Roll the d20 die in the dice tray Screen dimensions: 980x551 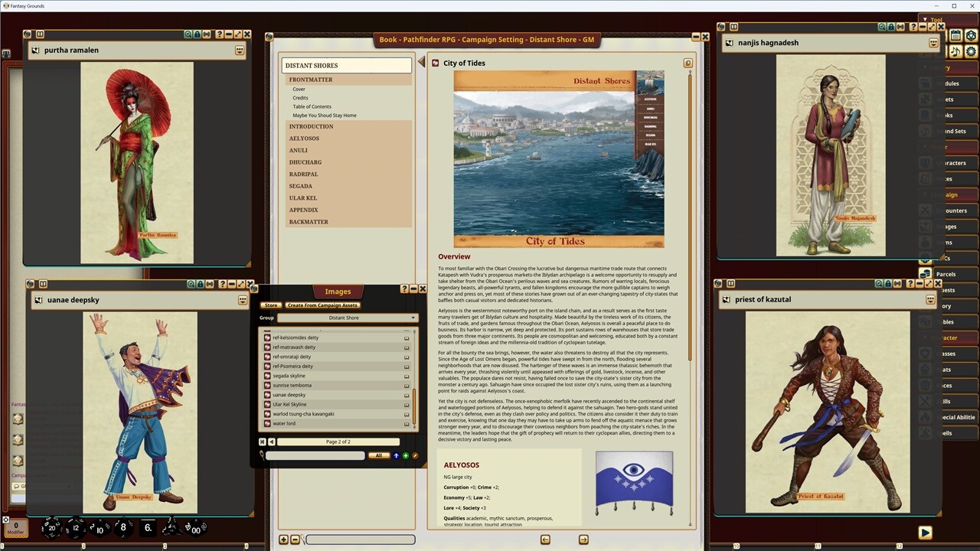pos(52,528)
